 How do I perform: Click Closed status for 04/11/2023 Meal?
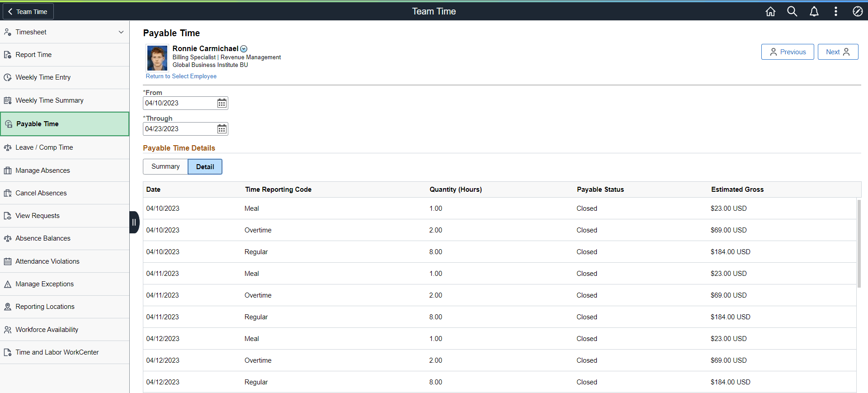587,274
